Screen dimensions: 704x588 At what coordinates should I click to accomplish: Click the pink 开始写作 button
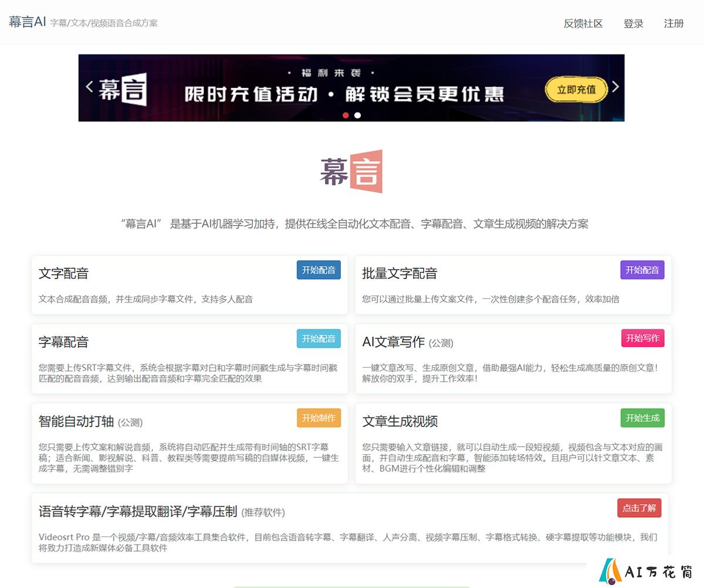coord(642,338)
